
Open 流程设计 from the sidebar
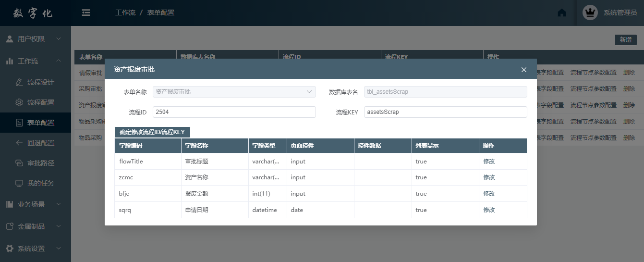40,82
